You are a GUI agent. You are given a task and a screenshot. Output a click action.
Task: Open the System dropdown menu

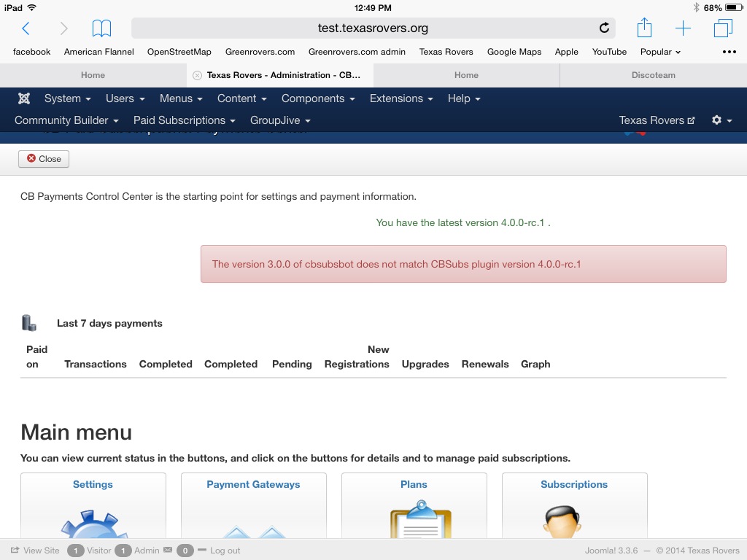(x=68, y=98)
